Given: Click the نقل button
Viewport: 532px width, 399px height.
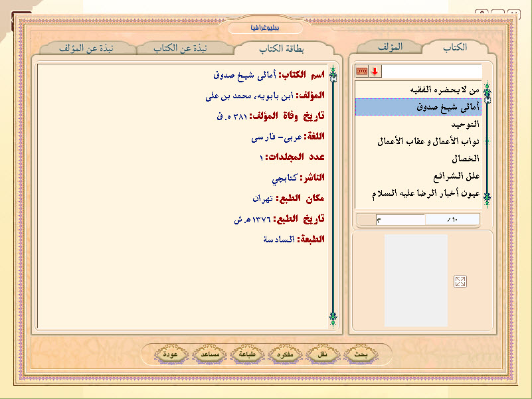Looking at the screenshot, I should pos(323,355).
